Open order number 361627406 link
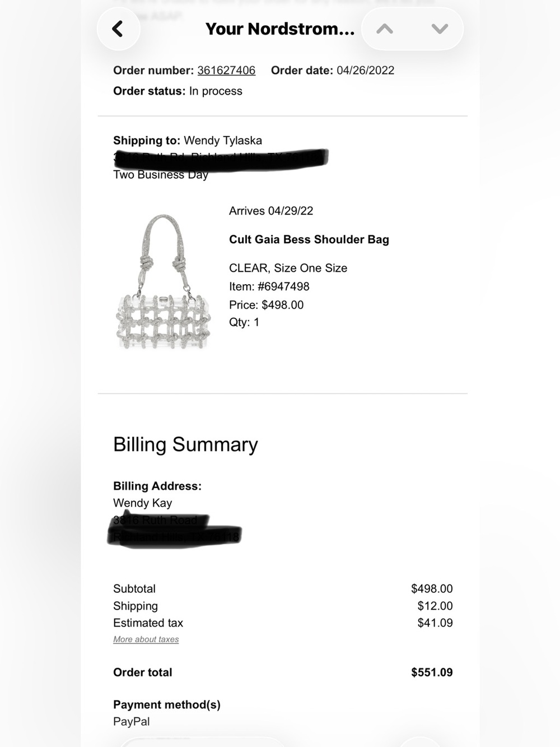 tap(226, 70)
